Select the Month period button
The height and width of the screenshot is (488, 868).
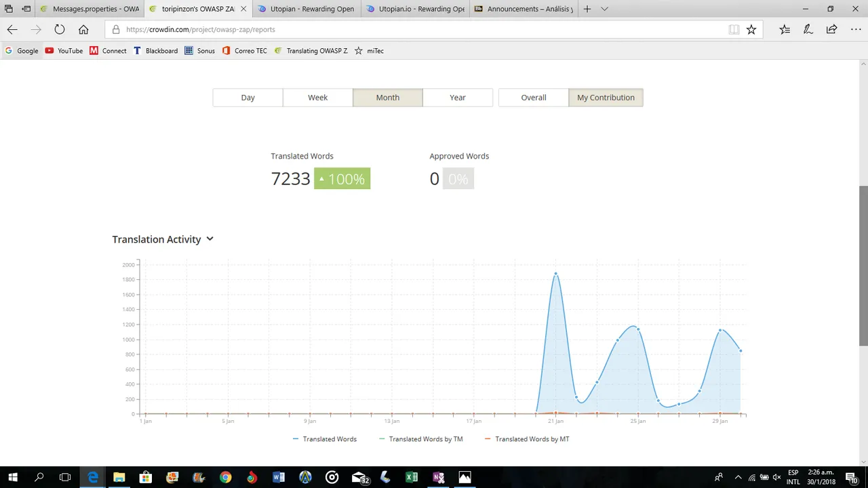388,98
